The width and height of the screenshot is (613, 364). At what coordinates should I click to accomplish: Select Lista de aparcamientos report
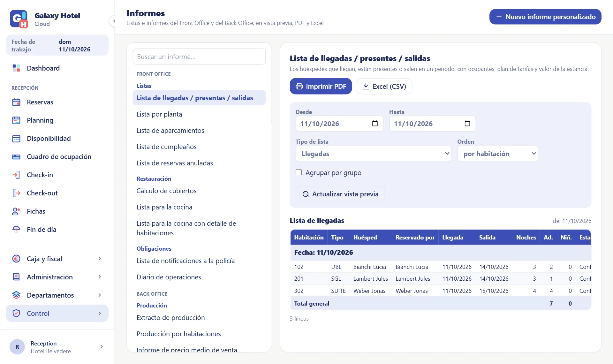pos(199,131)
